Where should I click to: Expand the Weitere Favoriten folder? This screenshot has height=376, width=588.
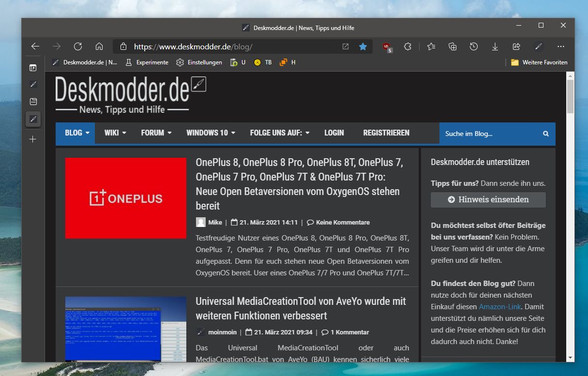(x=539, y=62)
